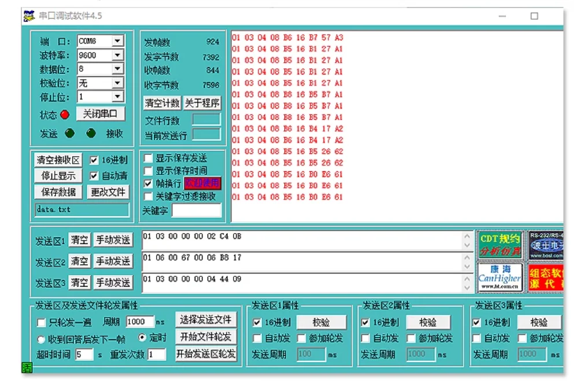The width and height of the screenshot is (588, 381).
Task: Toggle receive-area 16进制 checkbox
Action: point(94,160)
